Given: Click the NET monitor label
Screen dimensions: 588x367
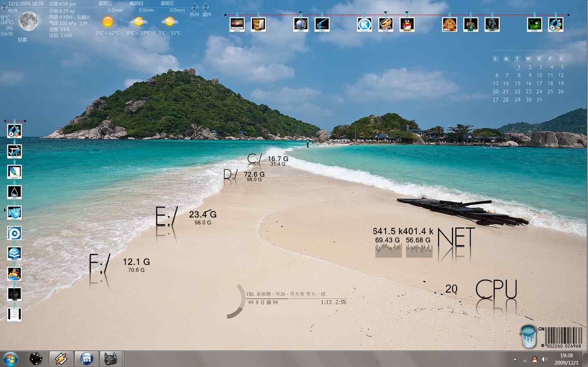Looking at the screenshot, I should pos(456,238).
